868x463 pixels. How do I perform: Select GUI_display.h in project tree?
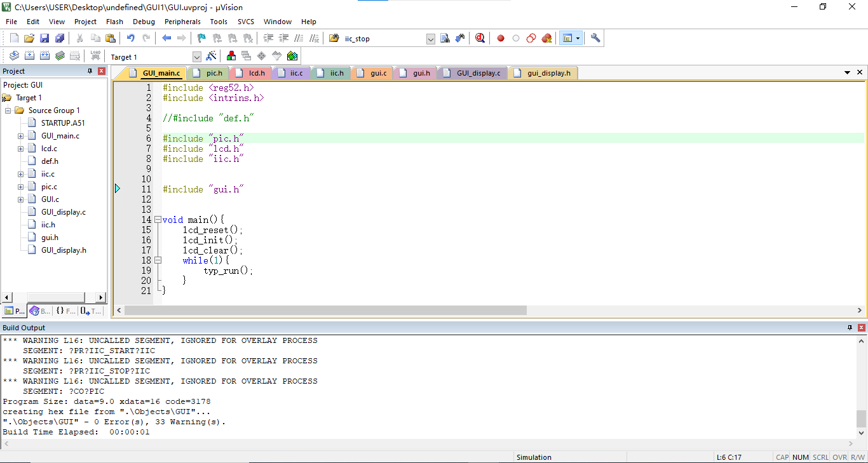click(64, 250)
